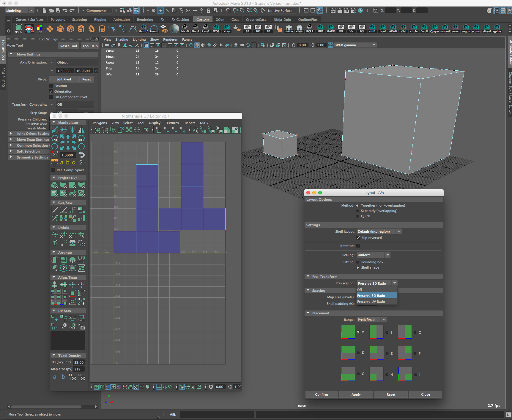Click the Edit Pivot button

click(64, 79)
